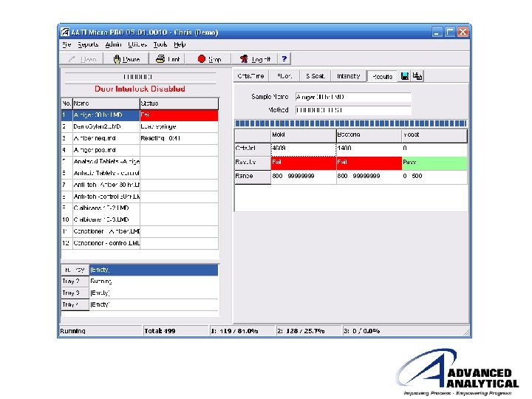Screen dimensions: 532x399
Task: Click the Status column header in sample list
Action: (179, 103)
